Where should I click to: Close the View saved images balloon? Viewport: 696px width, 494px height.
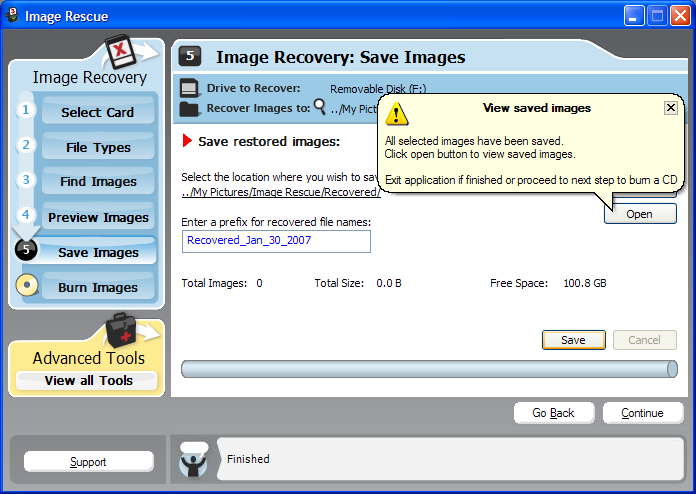(x=671, y=108)
